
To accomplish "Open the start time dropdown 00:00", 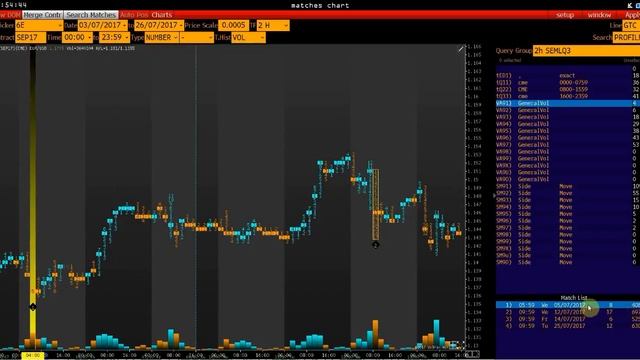I will pyautogui.click(x=77, y=38).
